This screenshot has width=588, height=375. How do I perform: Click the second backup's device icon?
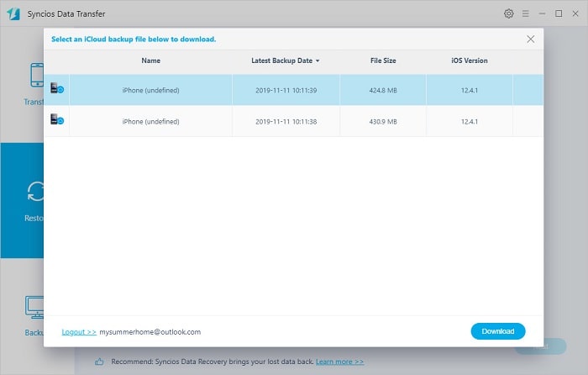(56, 120)
